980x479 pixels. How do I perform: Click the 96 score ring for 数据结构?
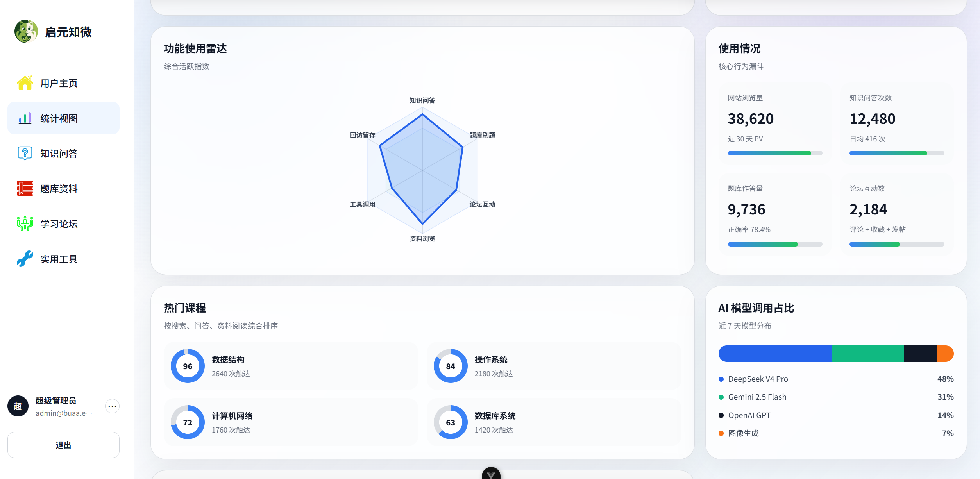pos(188,366)
